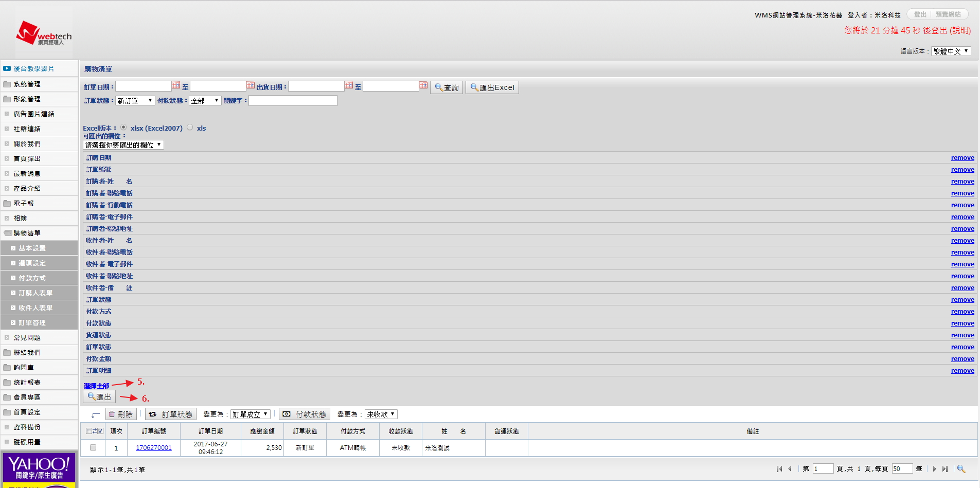This screenshot has width=980, height=488.
Task: Choose the xls Excel version option
Action: pos(190,128)
